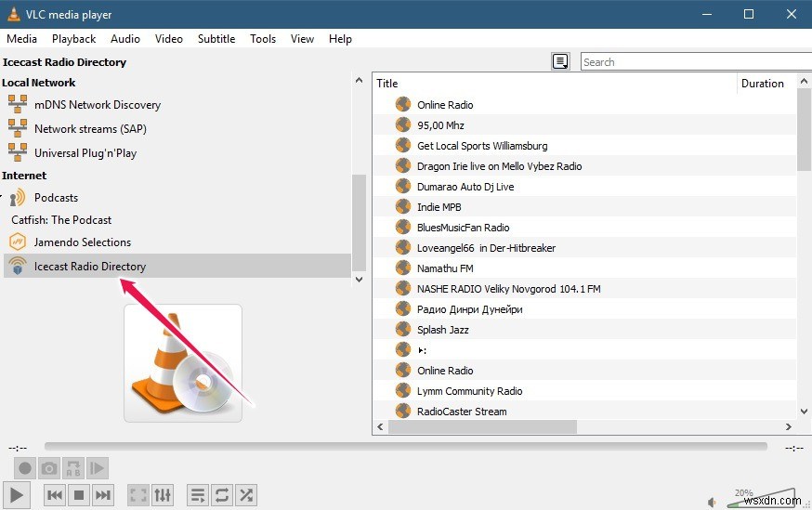Image resolution: width=812 pixels, height=510 pixels.
Task: Toggle fullscreen video mode
Action: tap(138, 495)
